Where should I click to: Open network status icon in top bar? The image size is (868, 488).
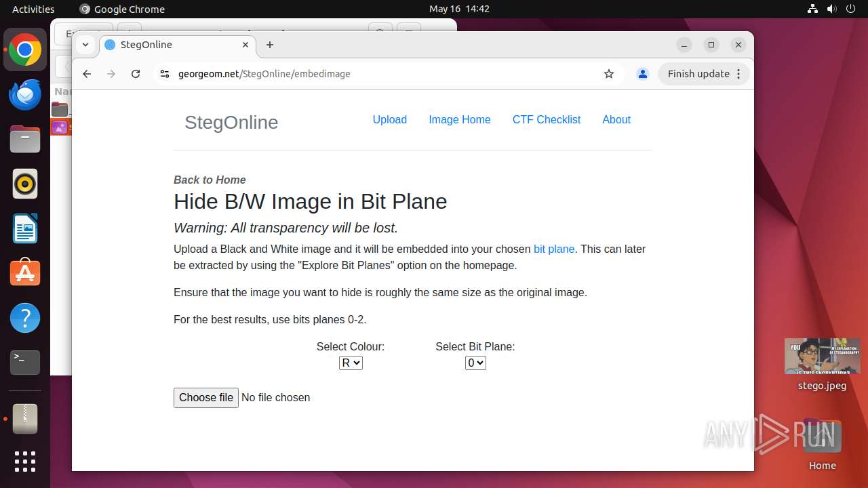click(x=812, y=9)
